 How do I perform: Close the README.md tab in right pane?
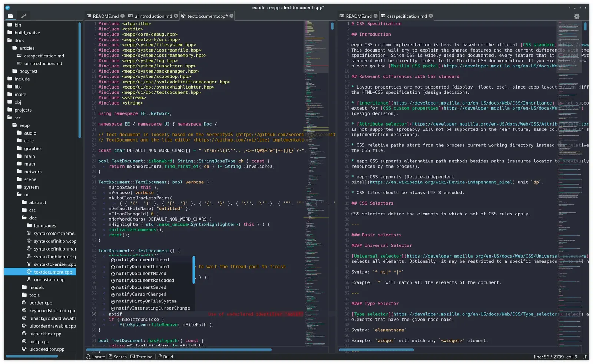[375, 16]
